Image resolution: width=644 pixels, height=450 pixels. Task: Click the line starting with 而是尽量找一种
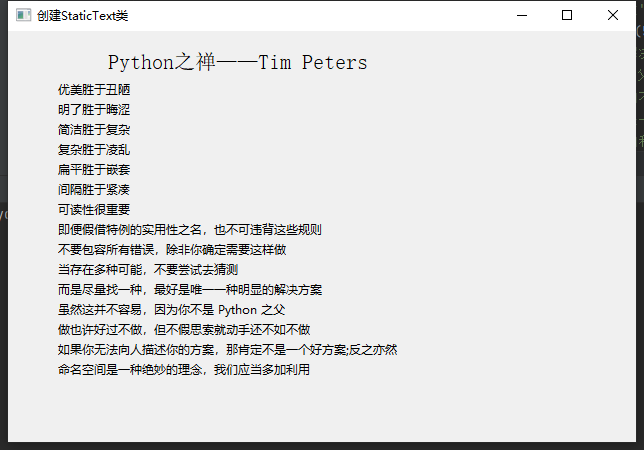pyautogui.click(x=190, y=290)
